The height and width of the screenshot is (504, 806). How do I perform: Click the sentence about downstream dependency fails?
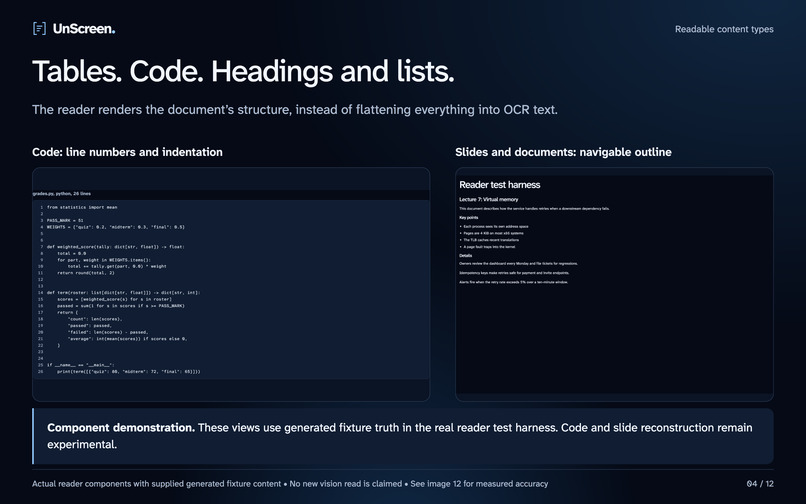point(534,209)
